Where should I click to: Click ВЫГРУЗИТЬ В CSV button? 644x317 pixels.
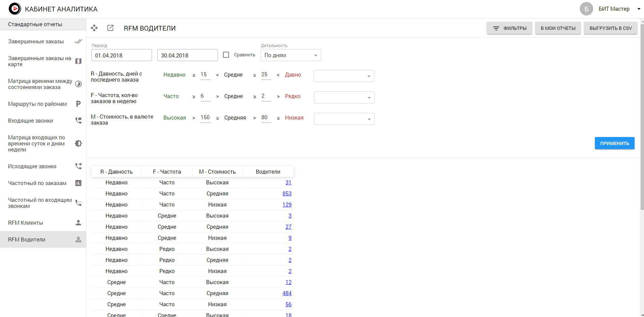(x=610, y=28)
